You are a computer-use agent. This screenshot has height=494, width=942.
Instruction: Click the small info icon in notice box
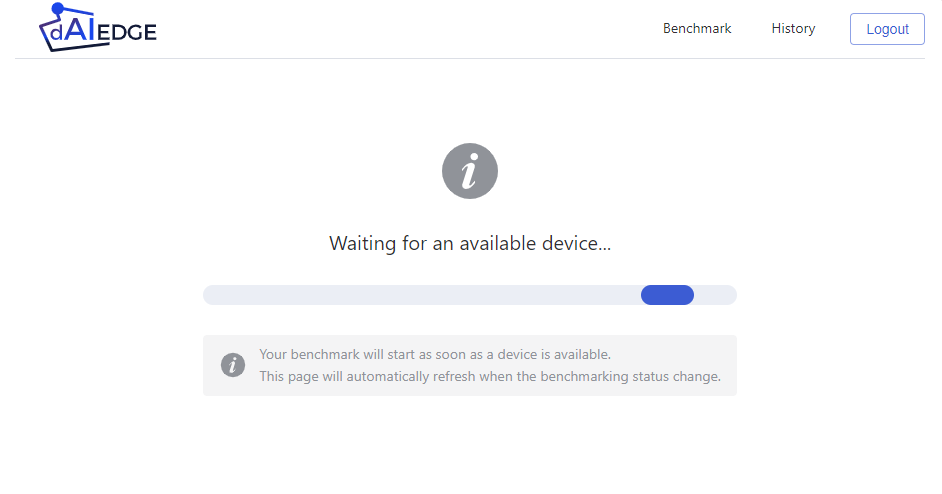(233, 365)
